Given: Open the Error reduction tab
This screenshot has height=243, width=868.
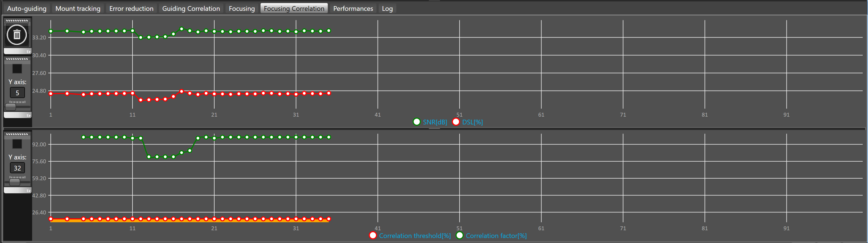Looking at the screenshot, I should [131, 8].
